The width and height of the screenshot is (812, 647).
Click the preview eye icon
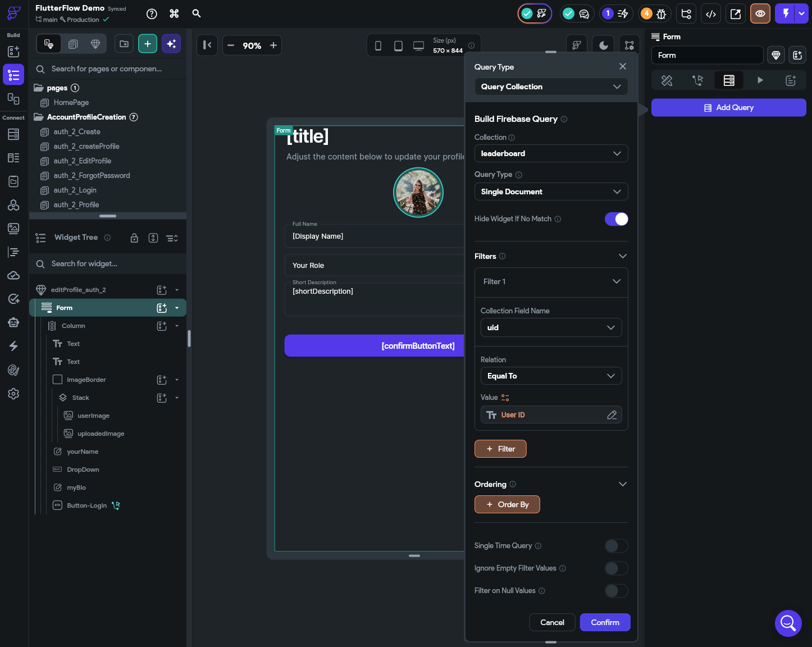coord(760,13)
